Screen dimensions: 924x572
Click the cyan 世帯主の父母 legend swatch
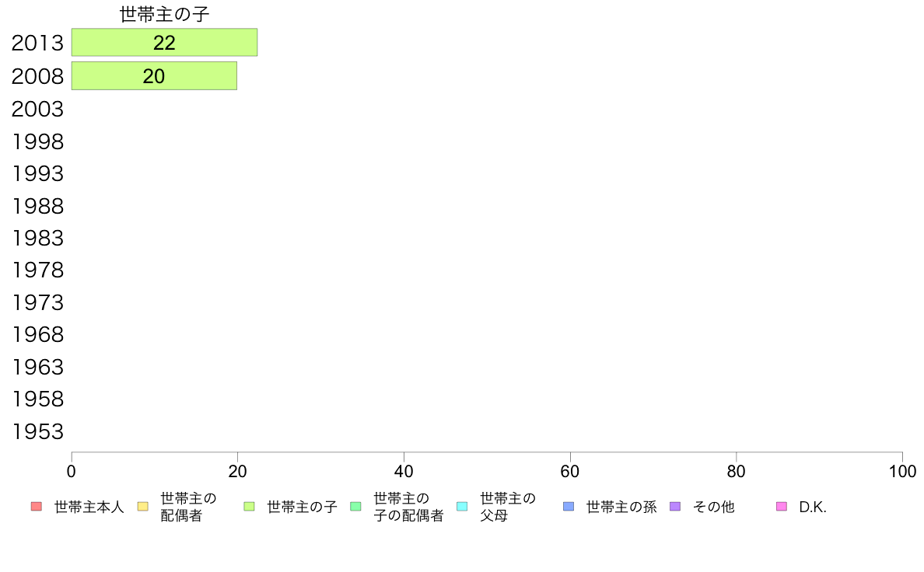(462, 507)
